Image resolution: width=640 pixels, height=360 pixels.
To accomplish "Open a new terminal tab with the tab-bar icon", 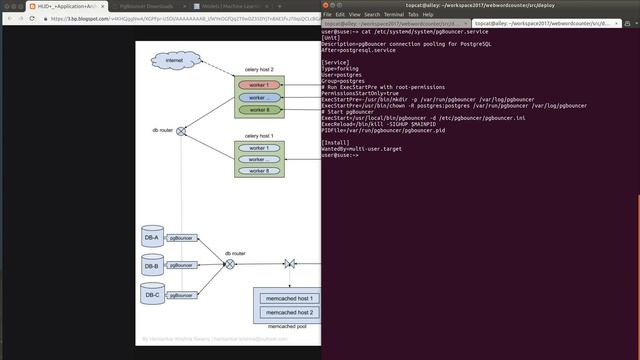I will [x=627, y=24].
